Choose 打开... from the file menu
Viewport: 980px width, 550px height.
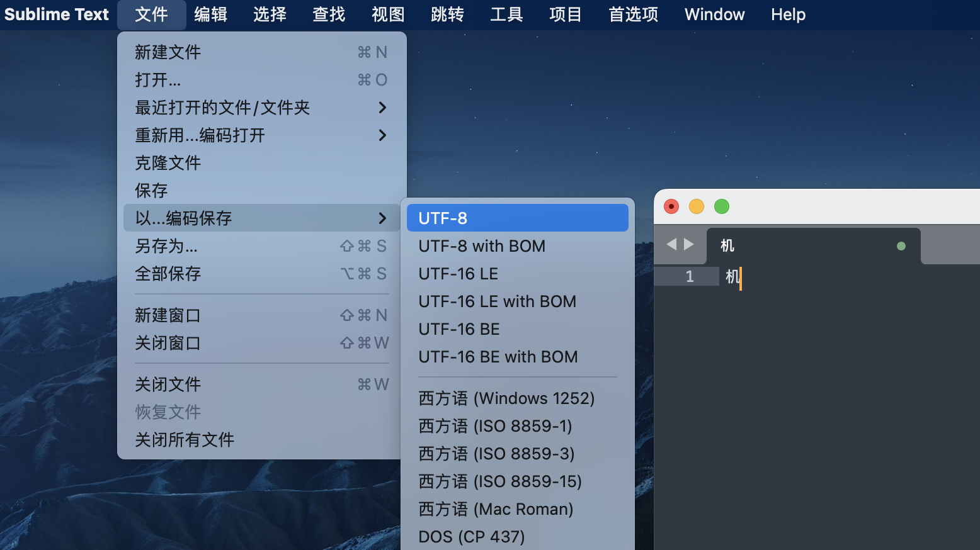pos(261,80)
